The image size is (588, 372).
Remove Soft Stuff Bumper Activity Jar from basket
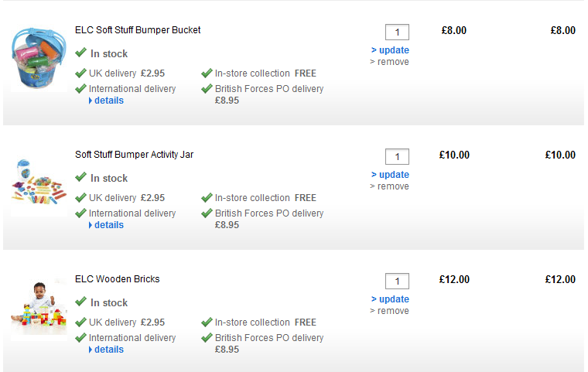390,186
